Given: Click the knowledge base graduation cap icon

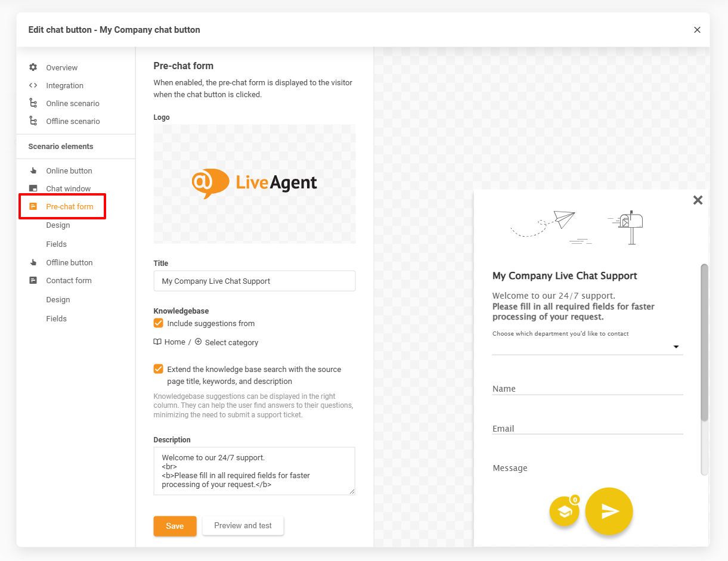Looking at the screenshot, I should coord(564,512).
